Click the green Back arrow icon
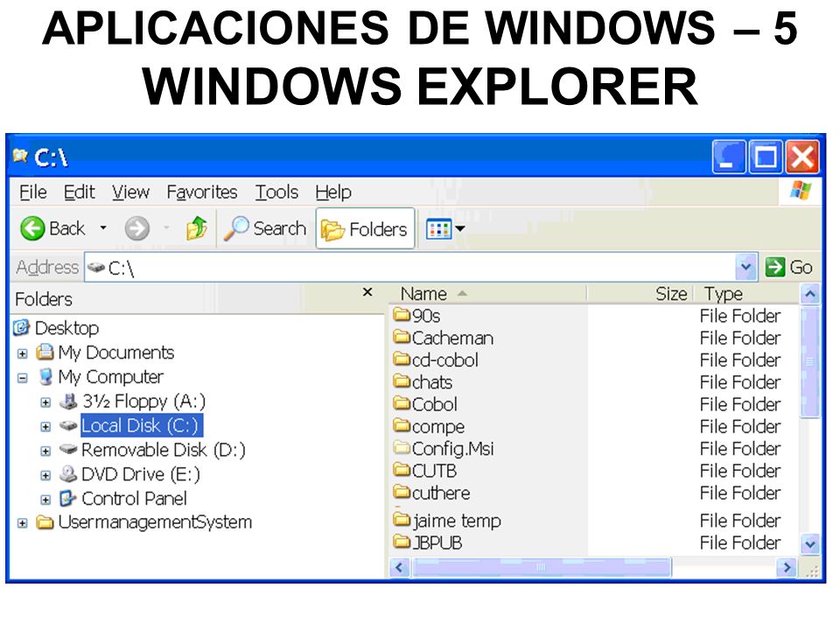Viewport: 840px width, 630px height. click(x=32, y=228)
